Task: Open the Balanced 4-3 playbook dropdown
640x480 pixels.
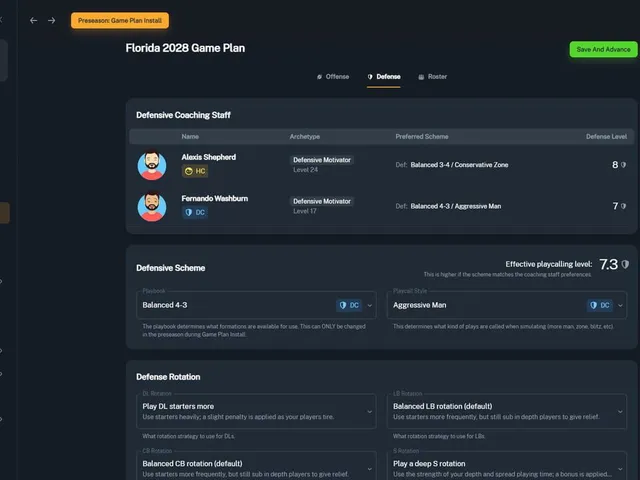Action: pyautogui.click(x=256, y=305)
